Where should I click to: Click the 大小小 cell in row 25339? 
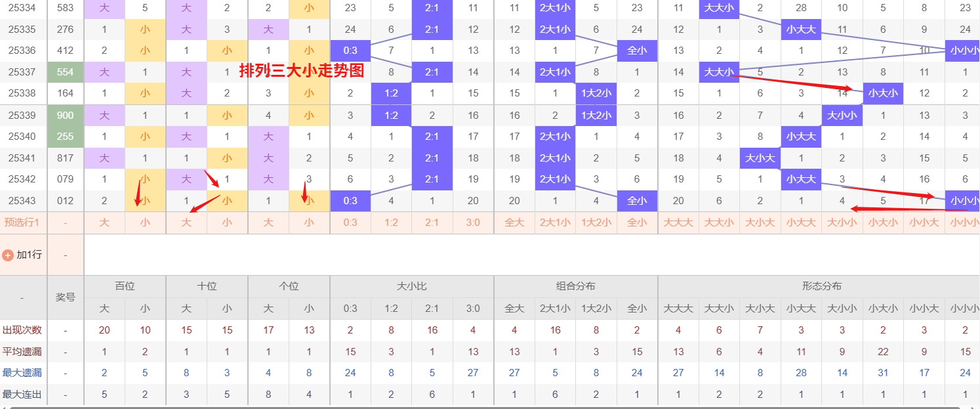coord(842,116)
